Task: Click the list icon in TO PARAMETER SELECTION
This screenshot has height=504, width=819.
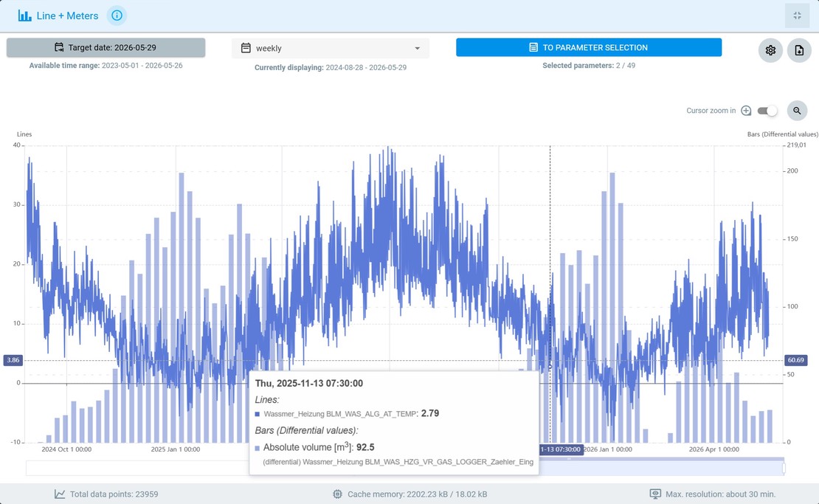Action: pos(533,47)
